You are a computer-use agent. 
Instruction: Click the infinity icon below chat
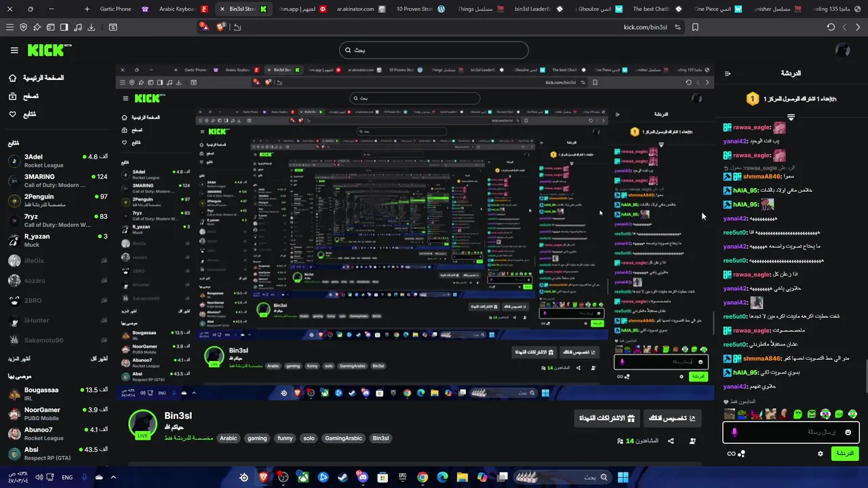click(x=731, y=453)
